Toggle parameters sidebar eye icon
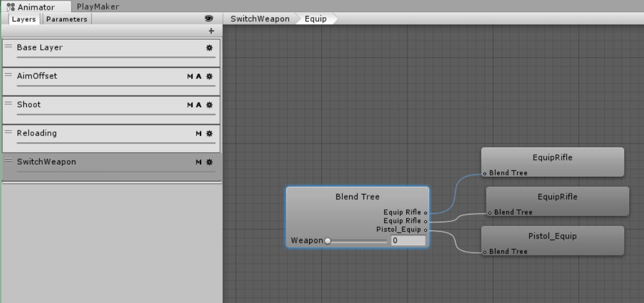Screen dimensions: 644x303 pyautogui.click(x=209, y=18)
